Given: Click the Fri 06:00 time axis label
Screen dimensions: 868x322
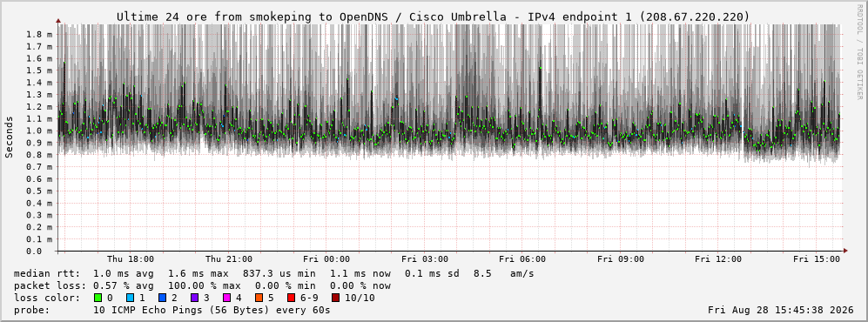Looking at the screenshot, I should click(x=522, y=259).
